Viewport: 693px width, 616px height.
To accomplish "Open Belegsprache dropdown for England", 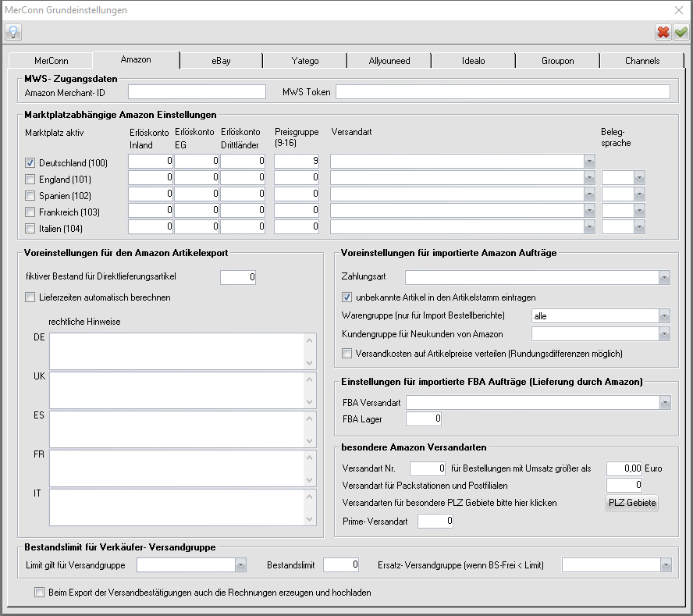I will pos(639,178).
